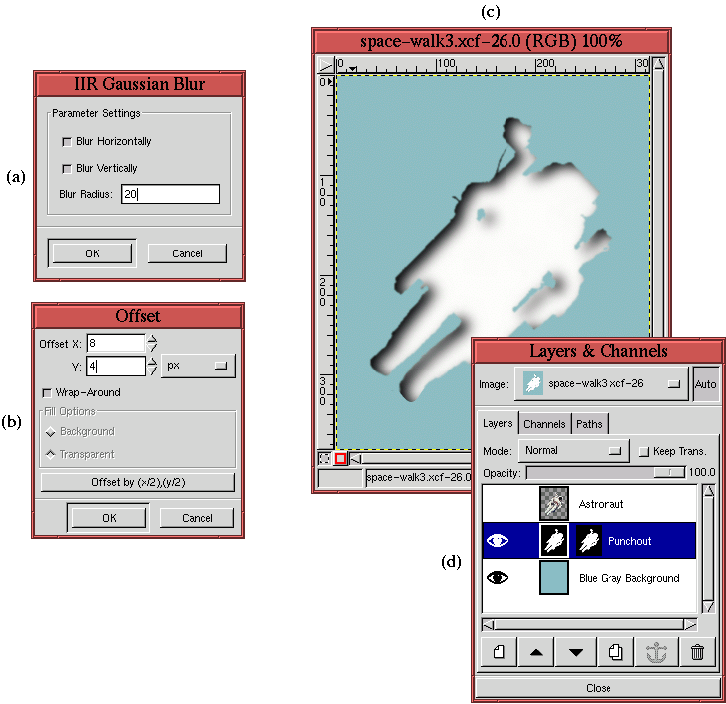Screen dimensions: 726x704
Task: Lower the selected layer with down arrow
Action: tap(576, 653)
